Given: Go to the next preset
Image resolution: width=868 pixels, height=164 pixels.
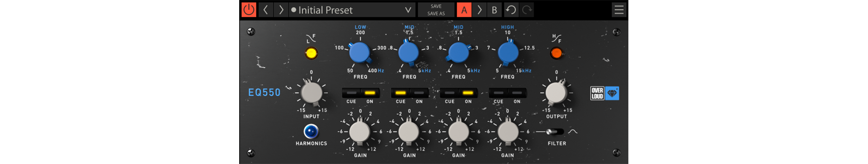Looking at the screenshot, I should click(281, 9).
